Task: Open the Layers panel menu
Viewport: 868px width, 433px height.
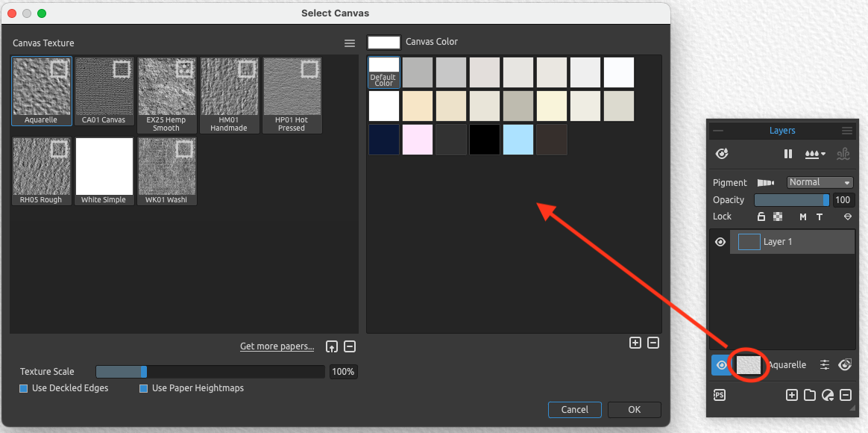Action: coord(847,131)
